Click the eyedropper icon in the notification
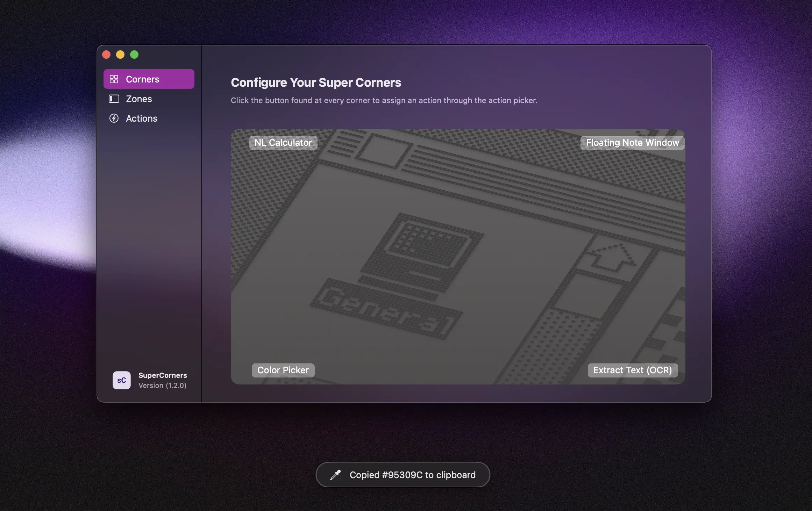The height and width of the screenshot is (511, 812). click(x=335, y=475)
